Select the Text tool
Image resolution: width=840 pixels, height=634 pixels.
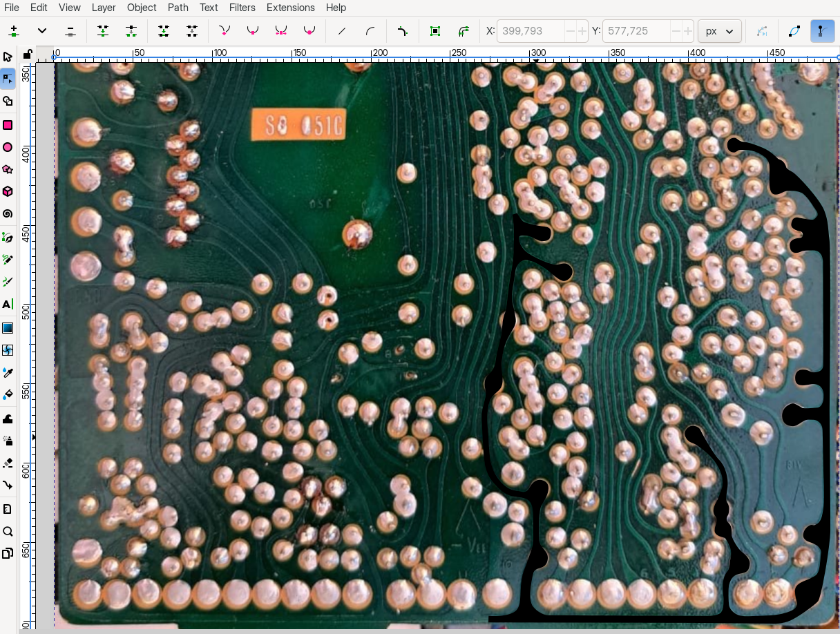coord(8,304)
